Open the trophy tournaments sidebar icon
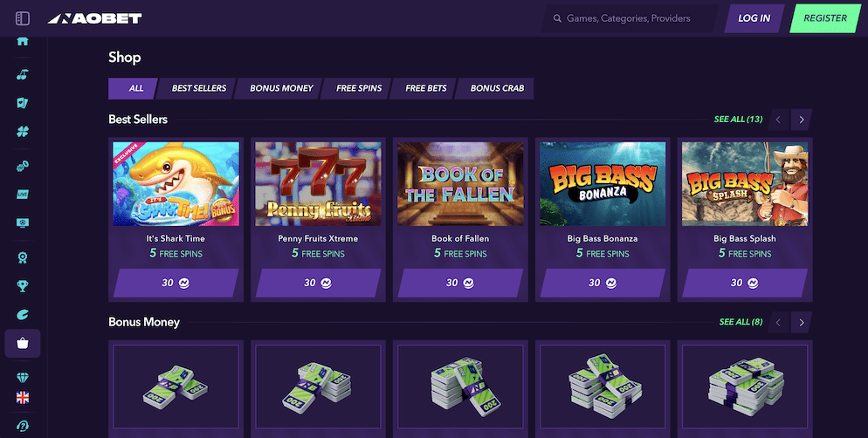The height and width of the screenshot is (438, 868). tap(22, 286)
